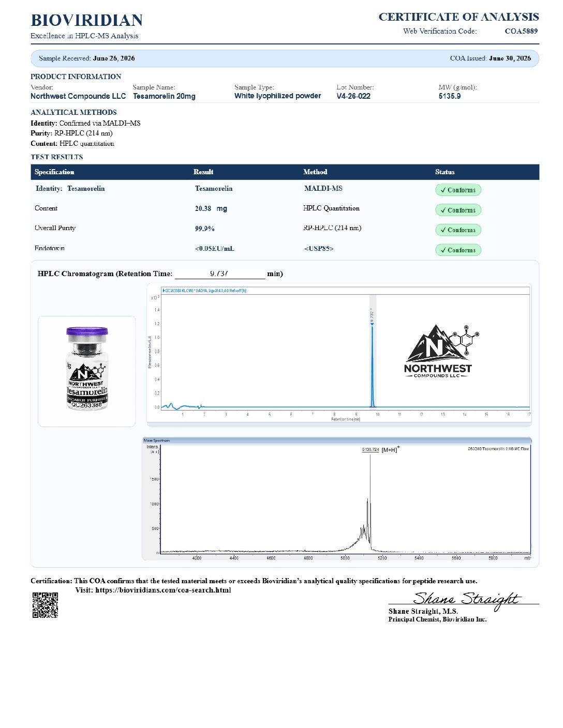563x728 pixels.
Task: Click the Result column header
Action: [203, 172]
